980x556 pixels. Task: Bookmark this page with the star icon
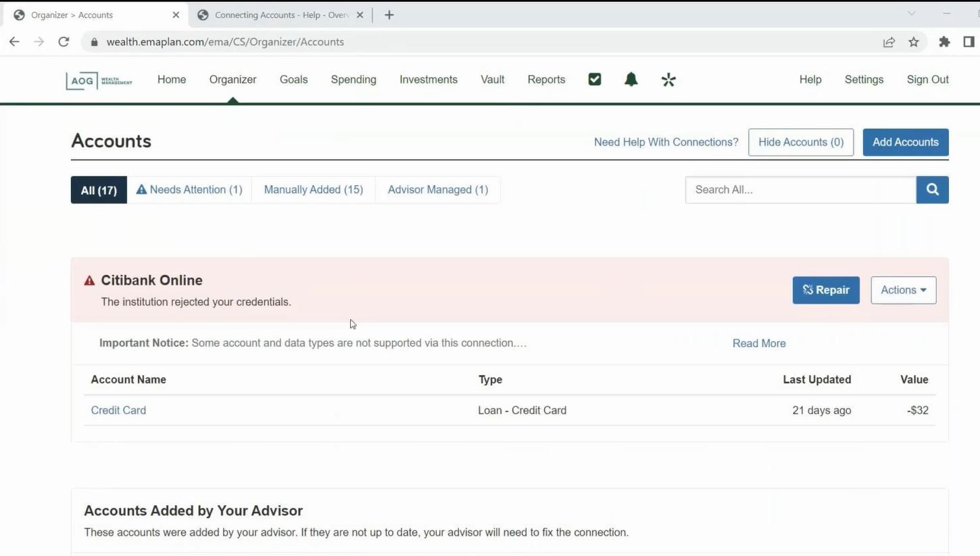[914, 42]
